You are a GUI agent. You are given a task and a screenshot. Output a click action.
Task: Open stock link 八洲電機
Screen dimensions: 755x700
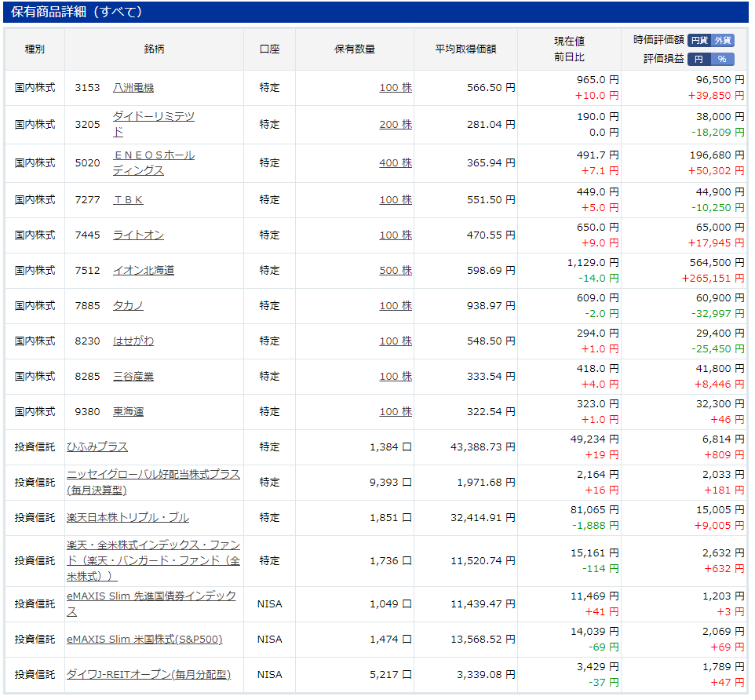tap(133, 88)
